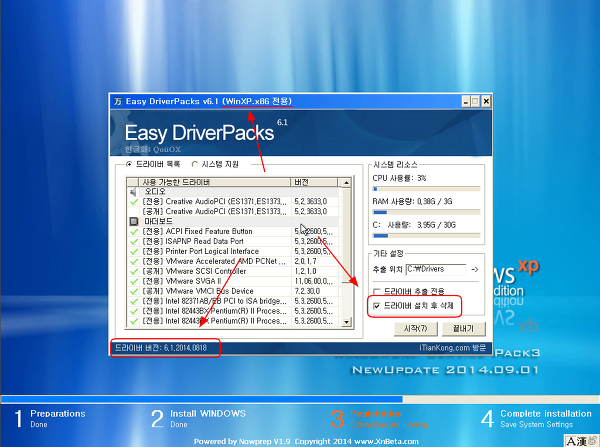
Task: Click the RAM 사용량 progress bar
Action: point(426,212)
